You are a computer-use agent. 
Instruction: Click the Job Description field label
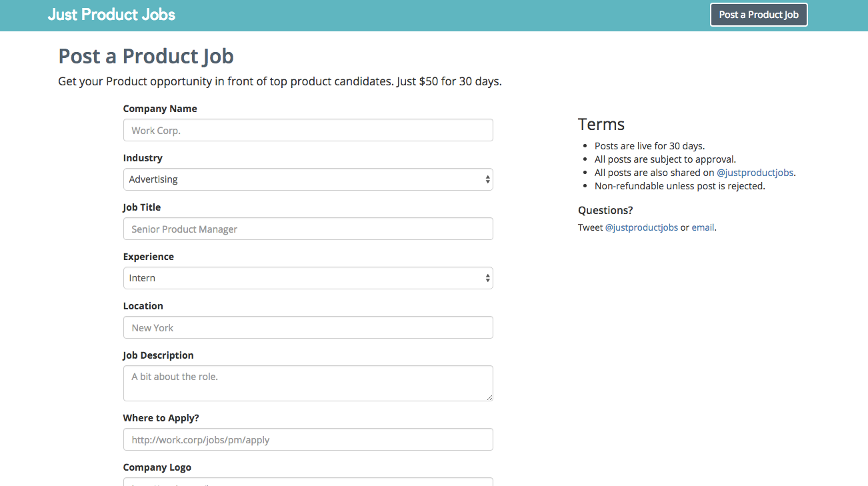159,355
